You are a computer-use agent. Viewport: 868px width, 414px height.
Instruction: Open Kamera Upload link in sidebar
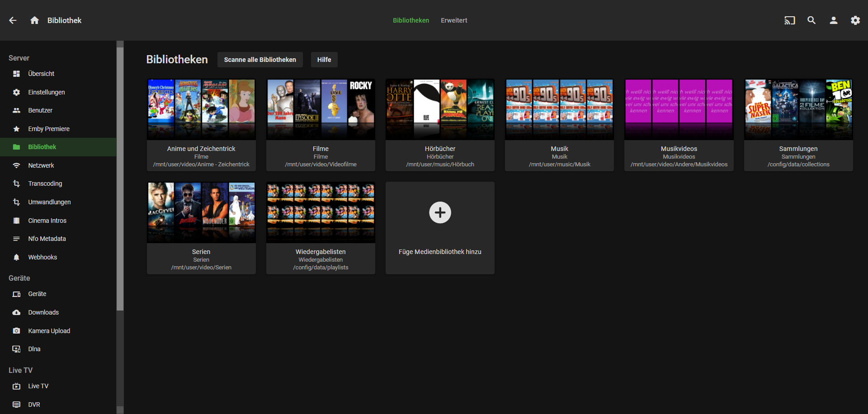58,331
